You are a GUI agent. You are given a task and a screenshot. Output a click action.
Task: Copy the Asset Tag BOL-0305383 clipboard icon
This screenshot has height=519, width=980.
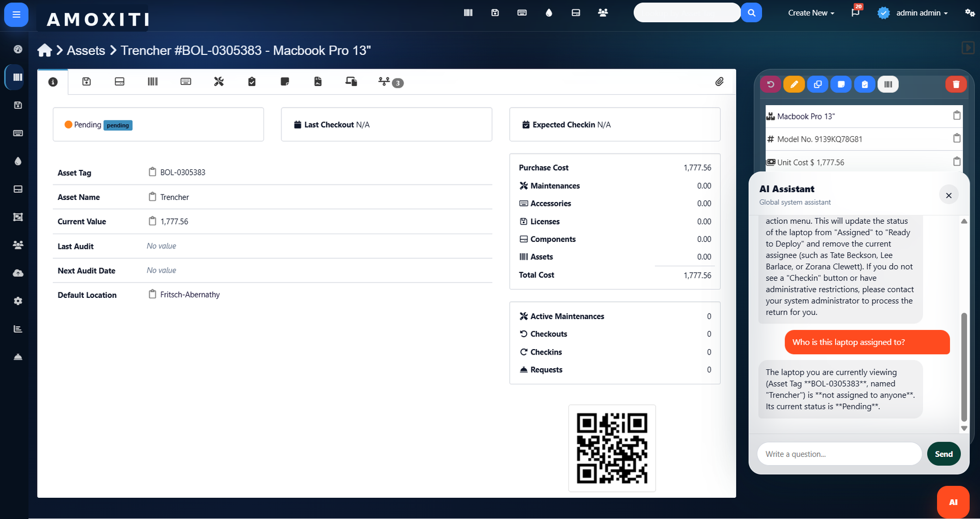152,172
